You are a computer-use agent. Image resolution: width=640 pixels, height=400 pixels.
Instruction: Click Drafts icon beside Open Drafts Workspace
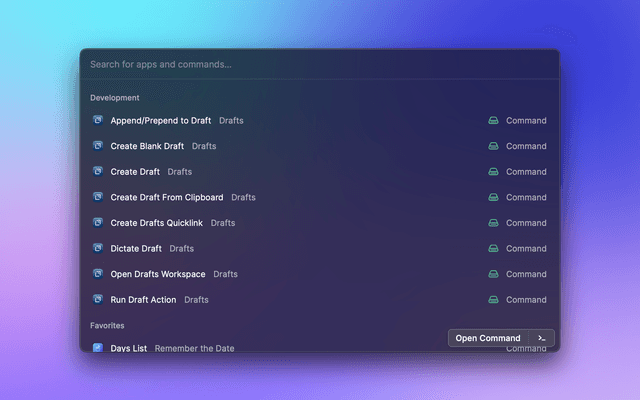[x=98, y=273]
